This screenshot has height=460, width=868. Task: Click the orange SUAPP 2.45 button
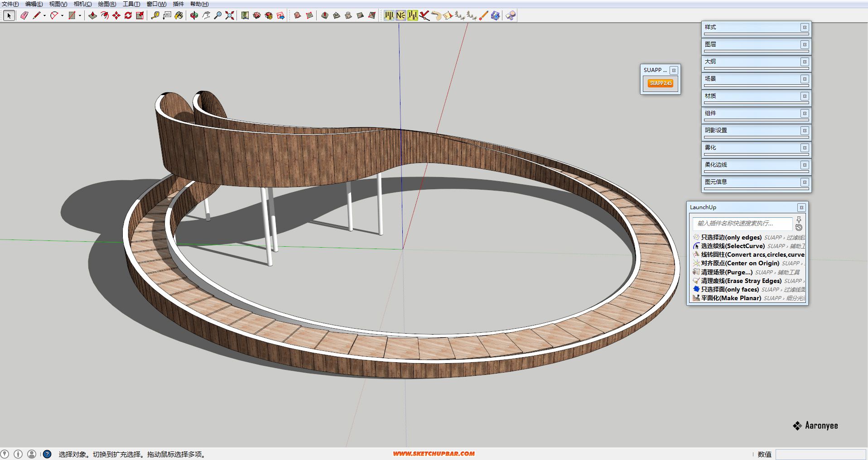click(x=661, y=83)
